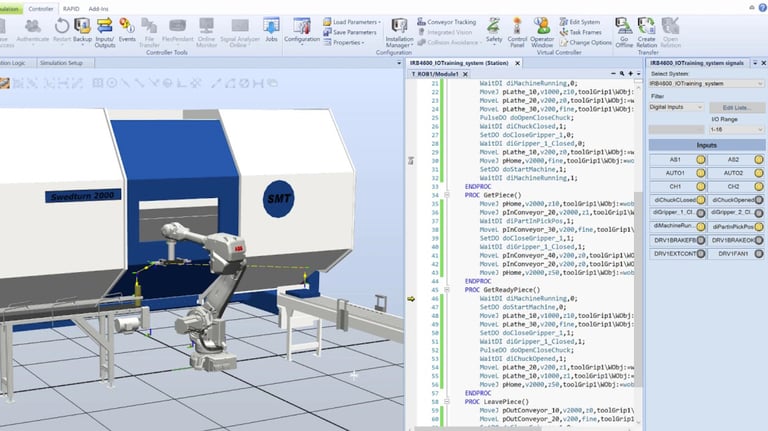Click Edit System

click(x=579, y=22)
